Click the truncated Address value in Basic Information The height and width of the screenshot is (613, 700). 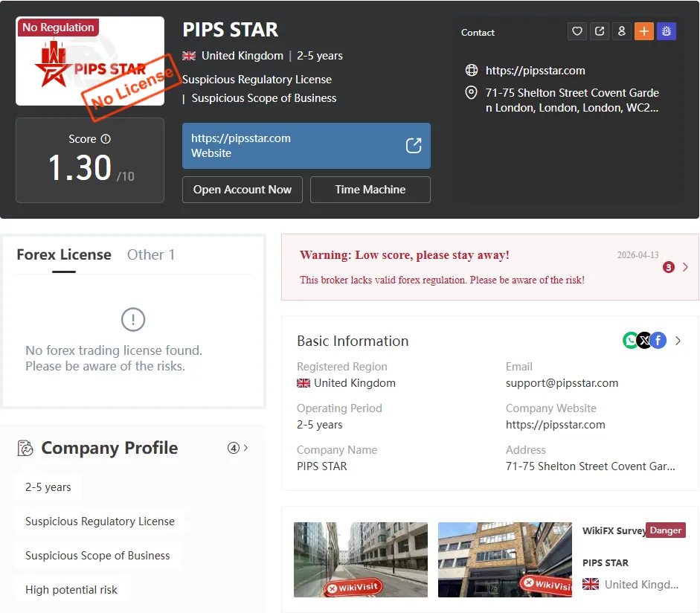590,466
